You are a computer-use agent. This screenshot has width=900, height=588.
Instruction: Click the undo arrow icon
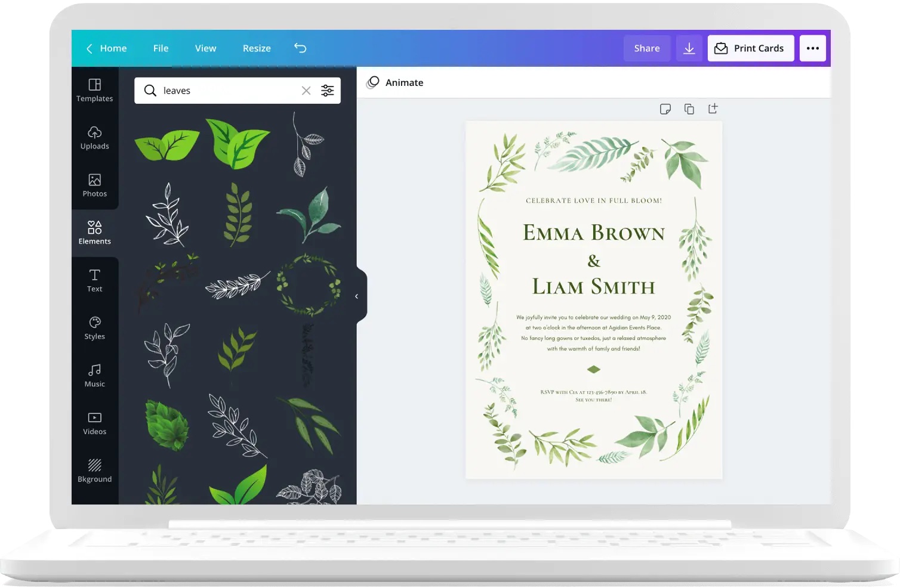click(300, 48)
